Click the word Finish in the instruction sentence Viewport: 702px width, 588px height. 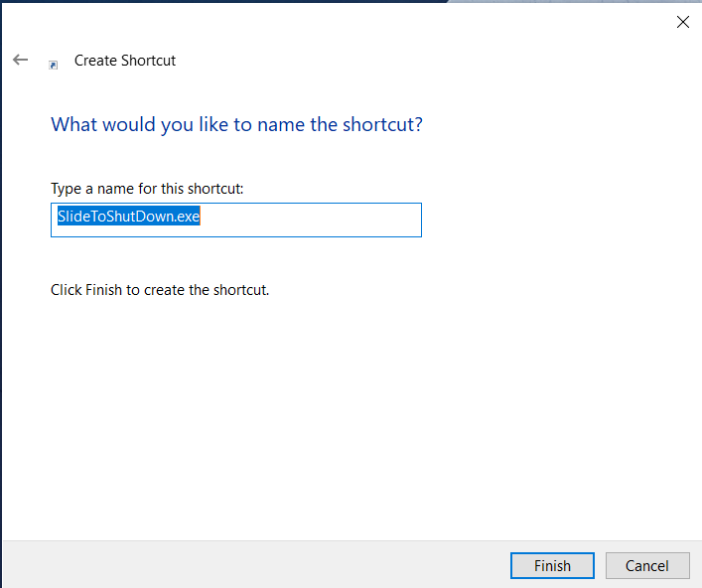coord(104,290)
